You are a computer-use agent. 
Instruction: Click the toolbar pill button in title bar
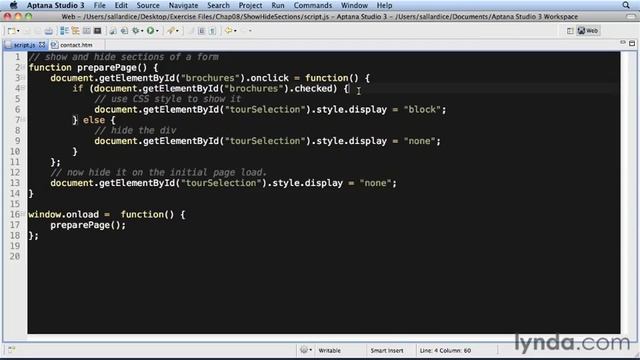pyautogui.click(x=631, y=16)
